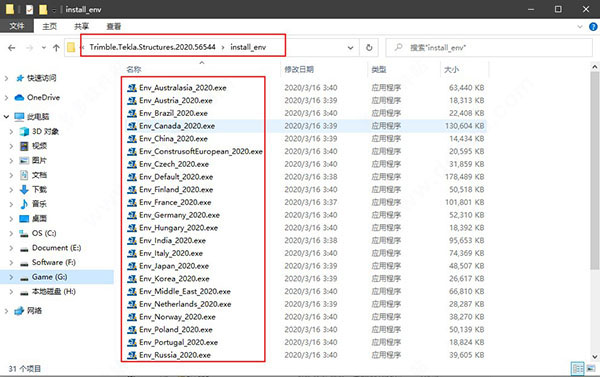Switch to details view layout icon
600x377 pixels.
(577, 369)
